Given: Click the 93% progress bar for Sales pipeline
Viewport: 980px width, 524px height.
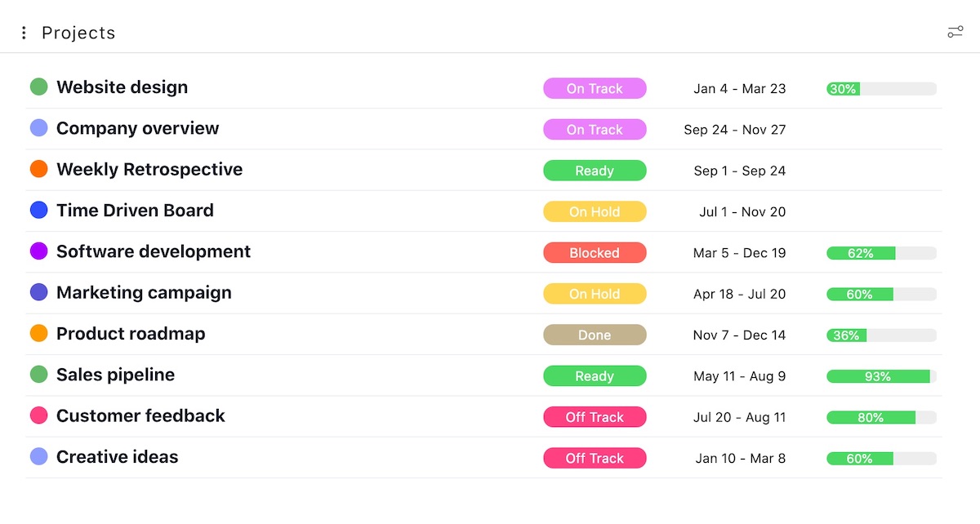Looking at the screenshot, I should click(x=881, y=376).
